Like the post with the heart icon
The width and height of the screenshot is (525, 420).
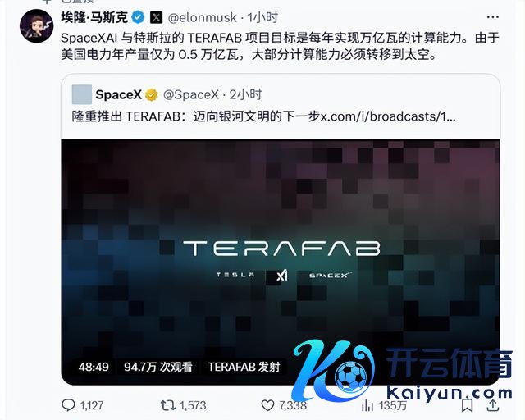click(x=267, y=405)
